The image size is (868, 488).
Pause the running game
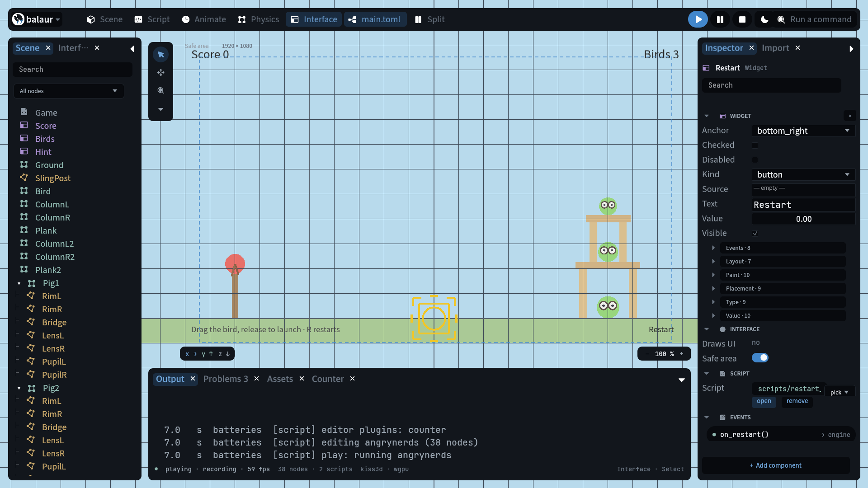pos(720,19)
